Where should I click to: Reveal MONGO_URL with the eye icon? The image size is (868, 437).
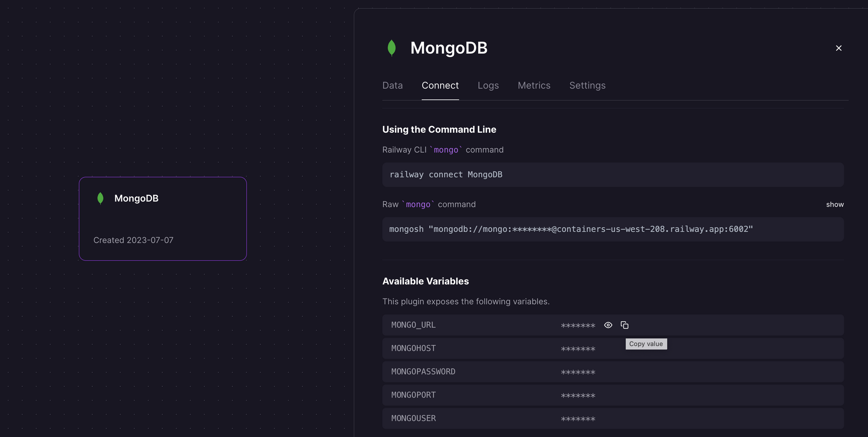point(608,325)
